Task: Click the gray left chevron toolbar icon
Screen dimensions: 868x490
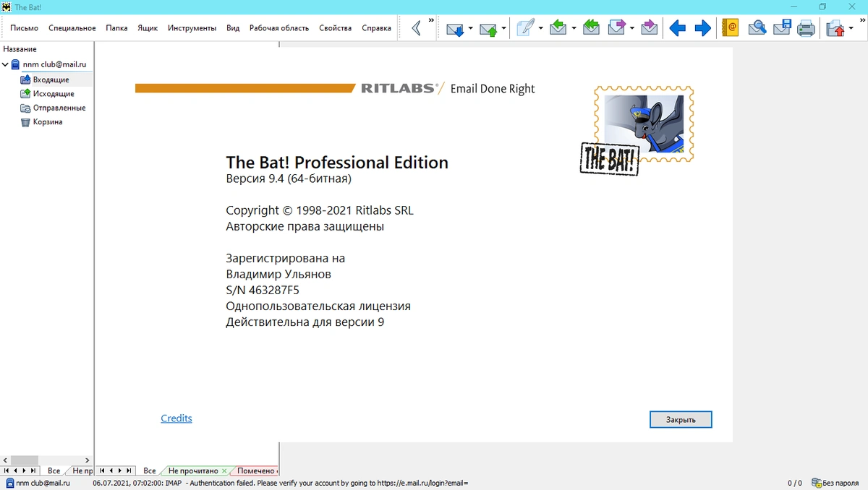Action: coord(417,28)
